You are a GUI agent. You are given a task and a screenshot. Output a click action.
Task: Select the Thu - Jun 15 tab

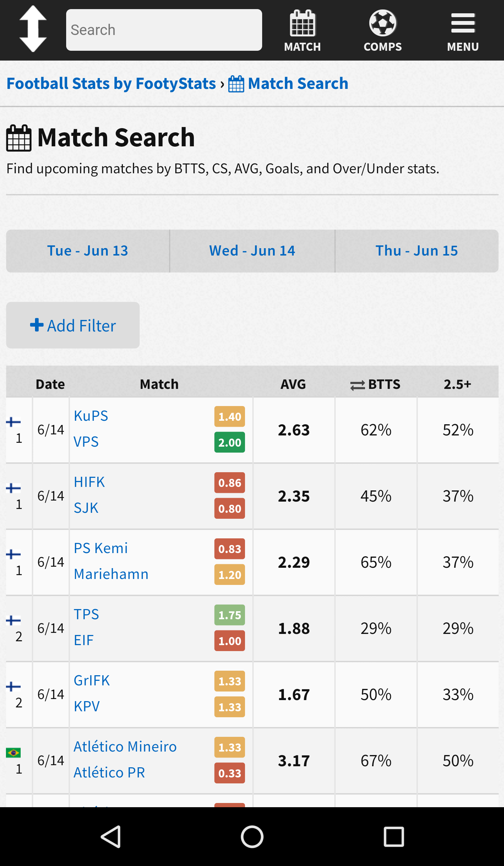click(x=417, y=251)
